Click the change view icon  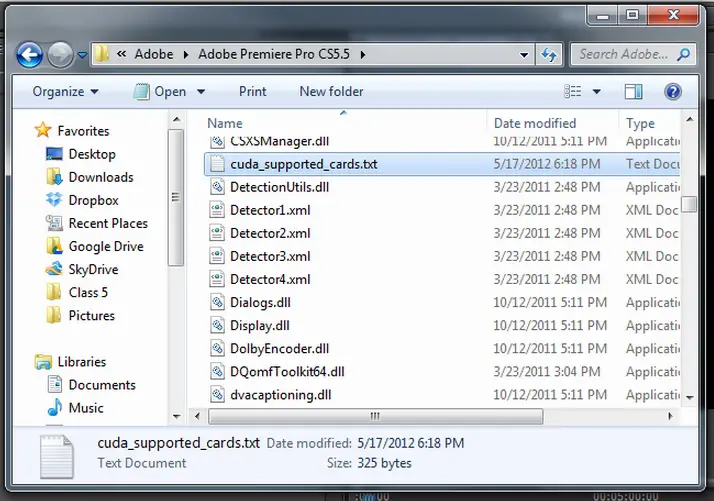click(572, 92)
